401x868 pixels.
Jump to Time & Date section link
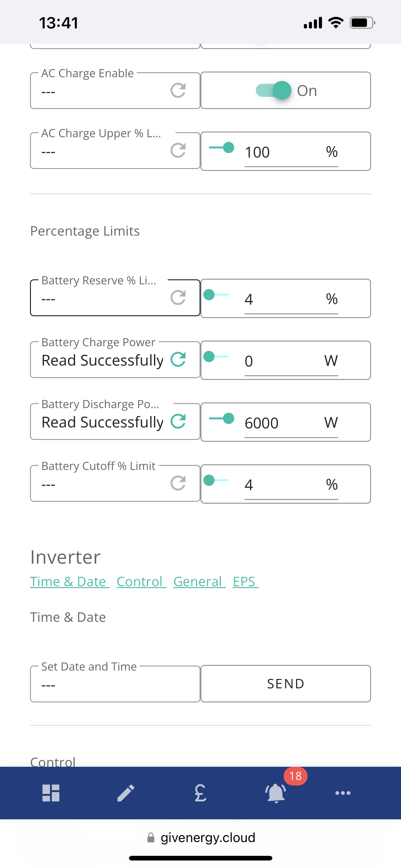coord(70,581)
